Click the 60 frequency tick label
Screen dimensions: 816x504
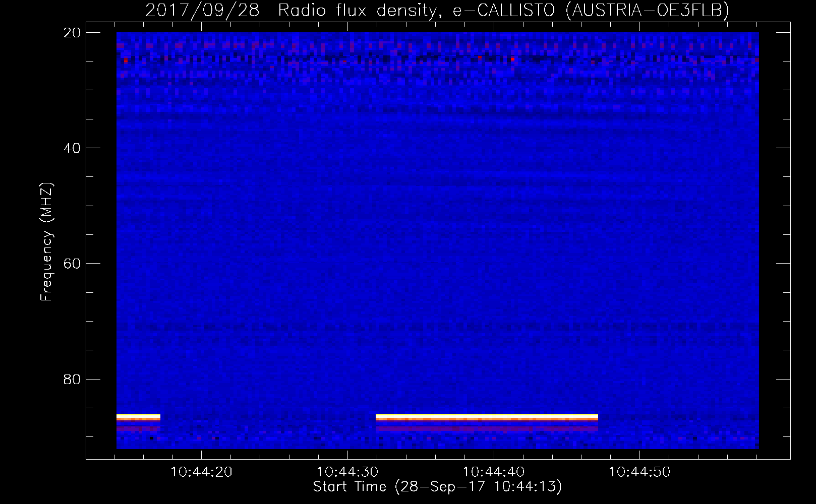(72, 264)
